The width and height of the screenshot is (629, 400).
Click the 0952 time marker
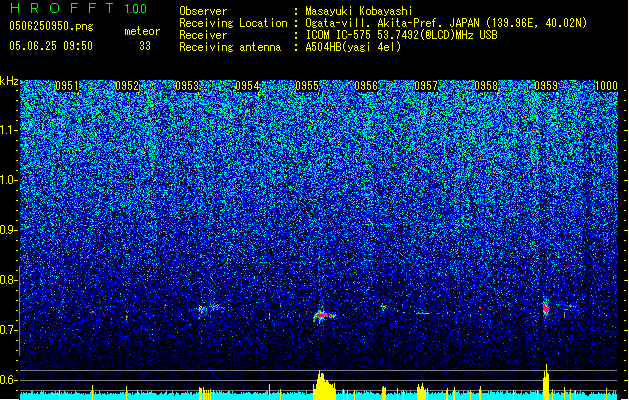coord(127,86)
